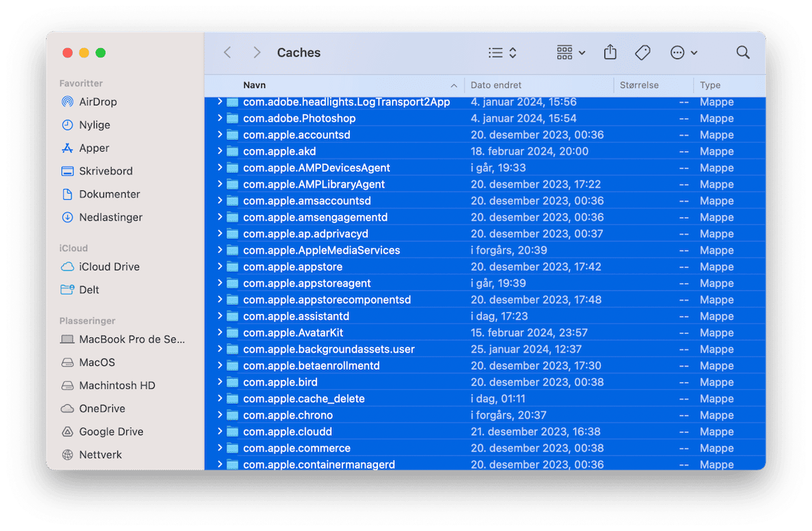Click the Search magnifier icon
The image size is (812, 531).
pos(743,53)
